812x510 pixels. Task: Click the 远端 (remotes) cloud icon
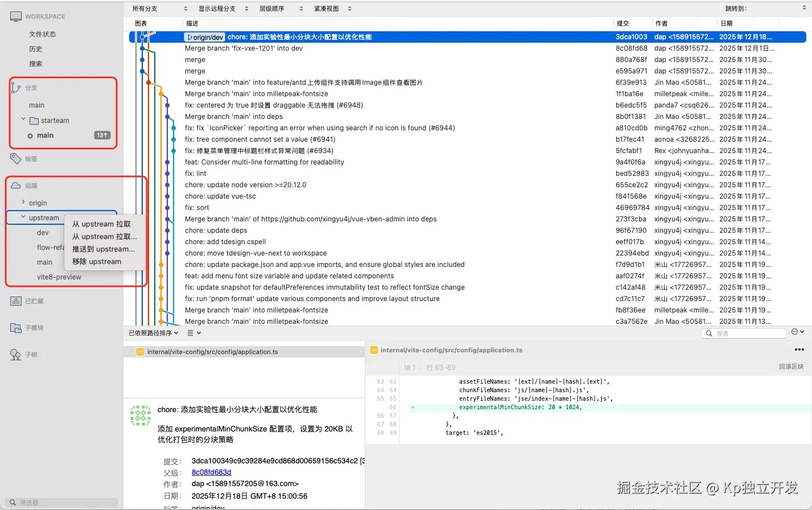[x=15, y=185]
